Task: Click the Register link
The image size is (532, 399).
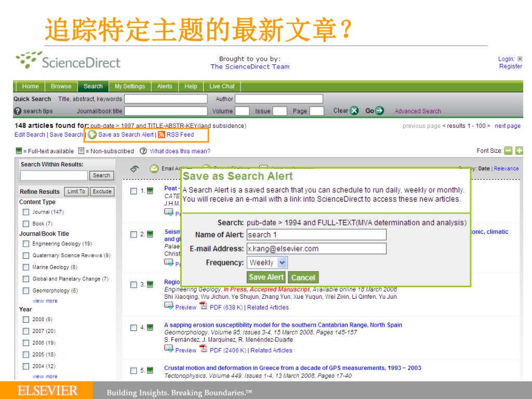Action: [x=510, y=66]
